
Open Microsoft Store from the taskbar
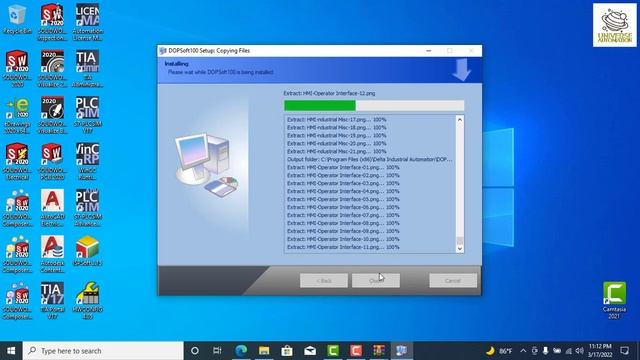287,351
